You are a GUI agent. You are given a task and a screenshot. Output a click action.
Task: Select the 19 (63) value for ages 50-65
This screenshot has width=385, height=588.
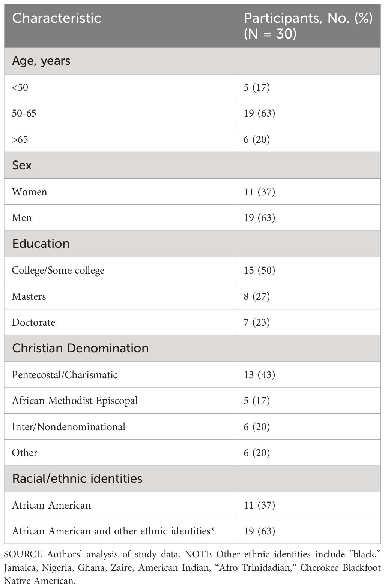coord(259,113)
